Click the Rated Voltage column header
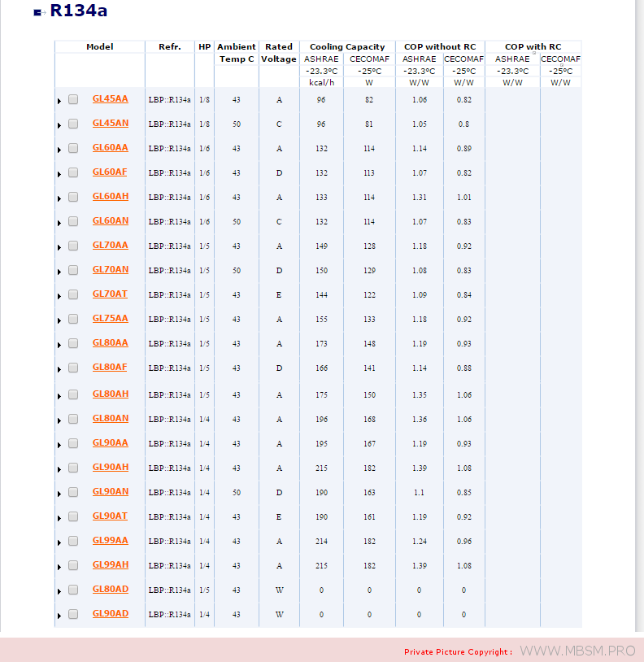 (279, 53)
